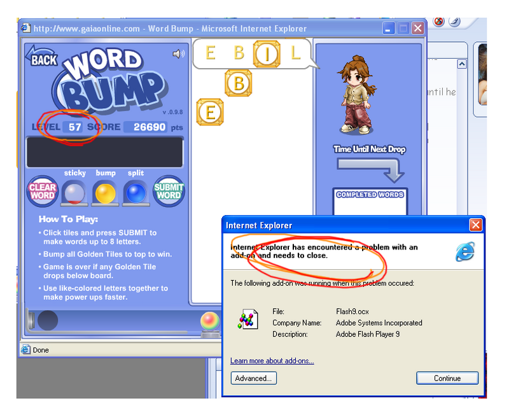The height and width of the screenshot is (420, 509).
Task: Minimize the Word Bump browser window
Action: pyautogui.click(x=388, y=29)
